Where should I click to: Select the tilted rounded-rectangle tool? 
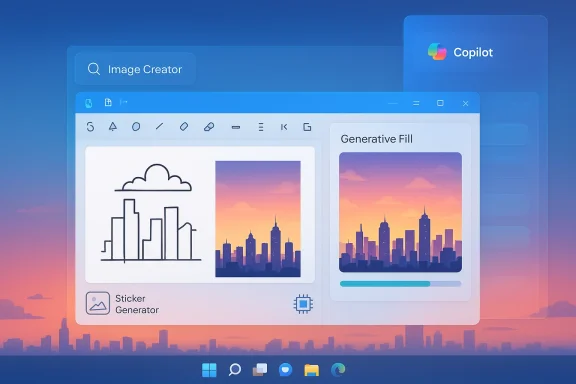[x=184, y=126]
